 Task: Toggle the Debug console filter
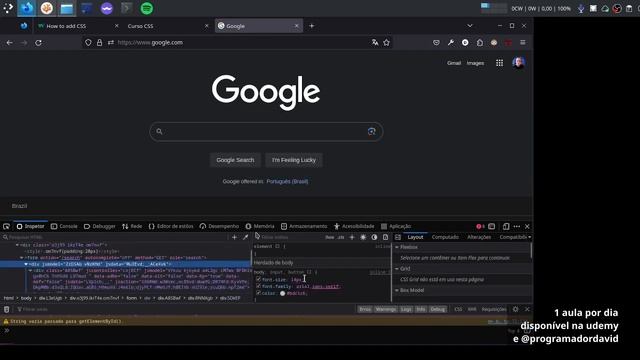click(x=438, y=309)
